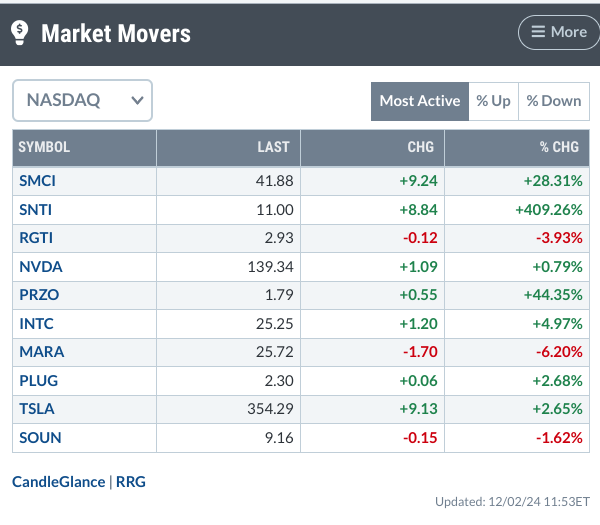Open the NVDA symbol link
Screen dimensions: 600x525
click(41, 267)
